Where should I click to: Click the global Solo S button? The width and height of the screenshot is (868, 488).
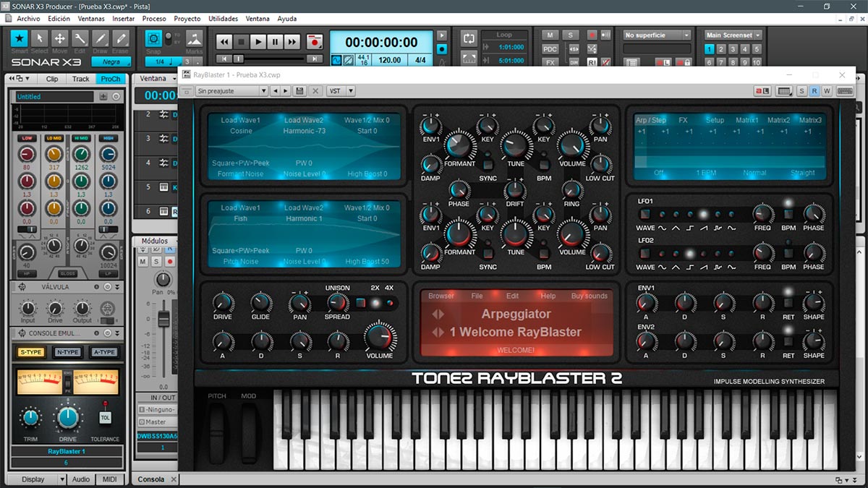[x=571, y=35]
